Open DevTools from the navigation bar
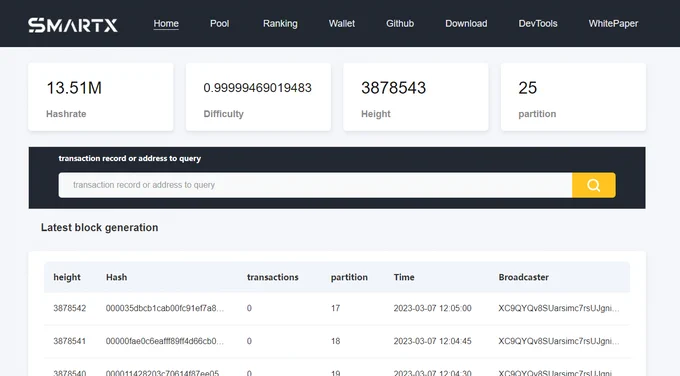Image resolution: width=680 pixels, height=376 pixels. click(x=538, y=23)
